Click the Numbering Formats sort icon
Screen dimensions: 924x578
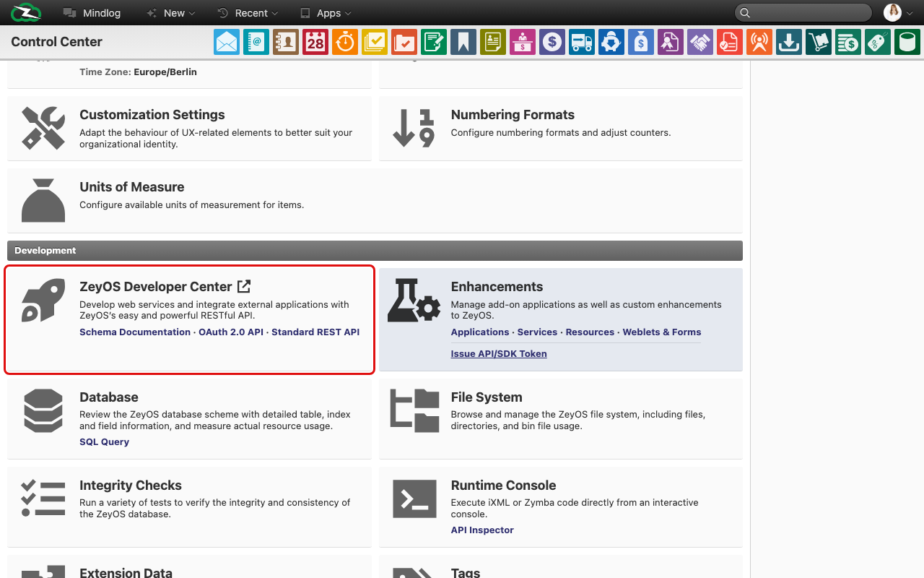[414, 128]
